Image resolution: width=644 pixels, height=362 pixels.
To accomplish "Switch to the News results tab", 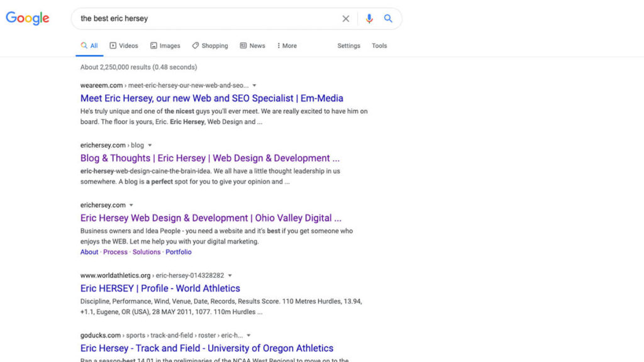I will (x=253, y=46).
